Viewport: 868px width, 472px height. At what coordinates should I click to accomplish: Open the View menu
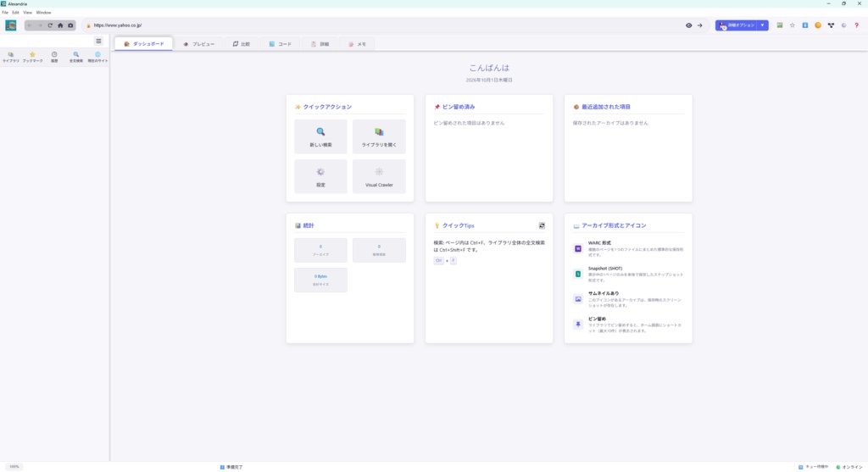pos(27,12)
